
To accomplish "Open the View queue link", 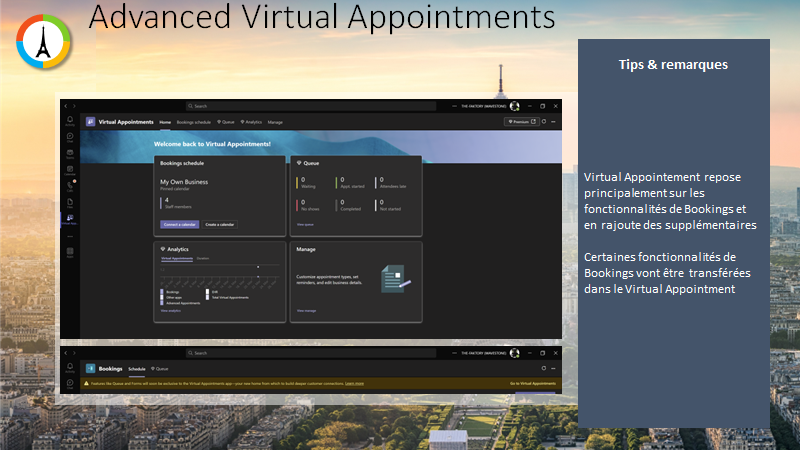I will (x=305, y=224).
